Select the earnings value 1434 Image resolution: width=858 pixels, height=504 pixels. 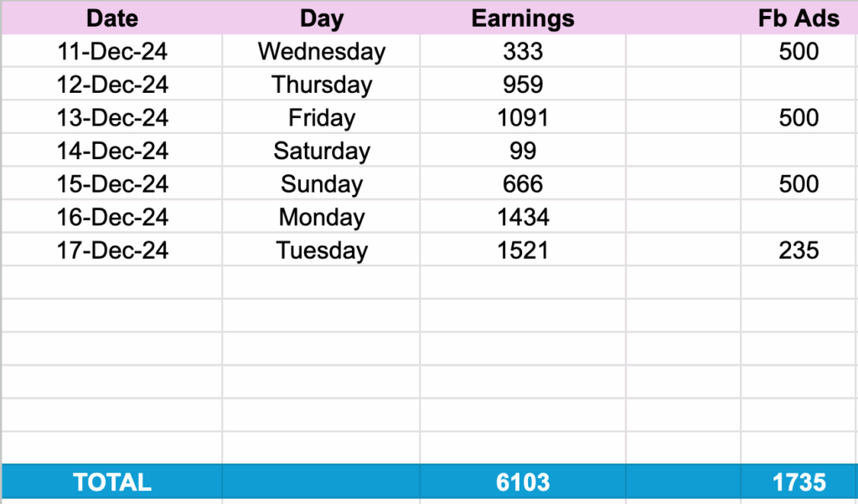click(x=523, y=218)
